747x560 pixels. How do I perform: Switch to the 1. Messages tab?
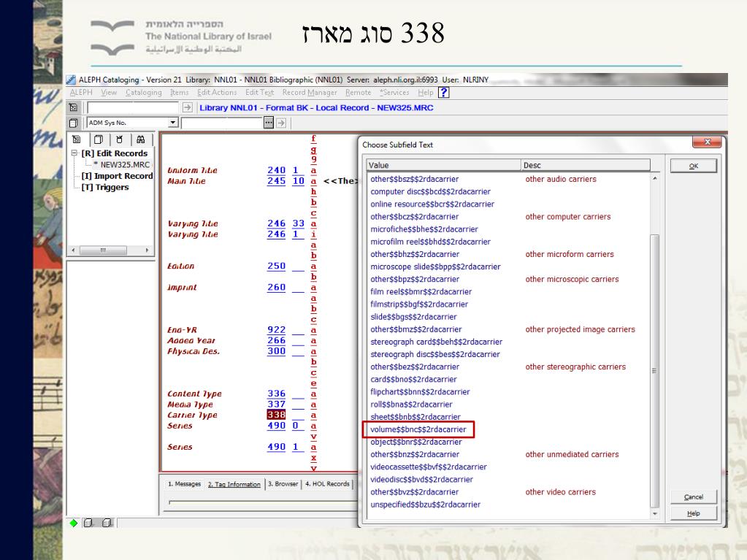point(184,484)
